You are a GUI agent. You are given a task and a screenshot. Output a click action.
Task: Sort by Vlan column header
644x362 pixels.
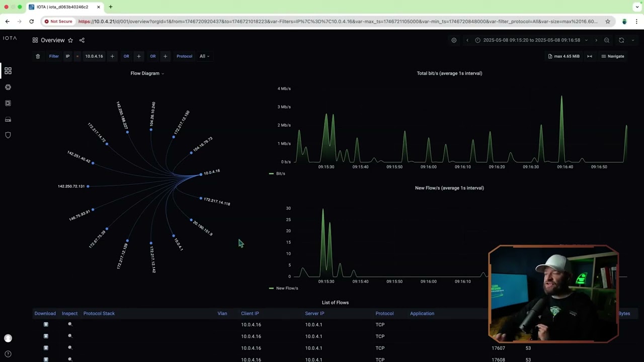coord(222,314)
